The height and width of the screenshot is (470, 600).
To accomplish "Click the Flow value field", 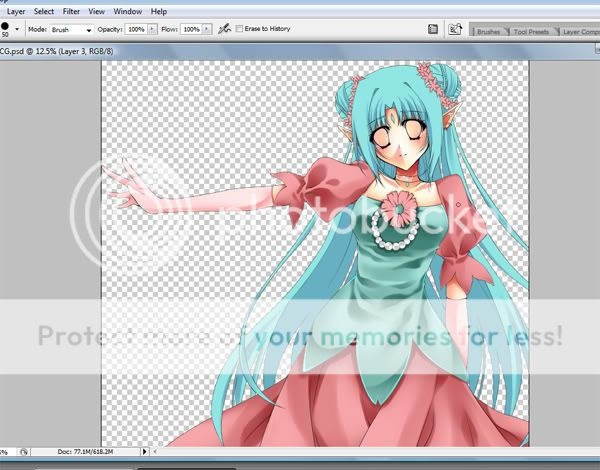I will tap(191, 29).
